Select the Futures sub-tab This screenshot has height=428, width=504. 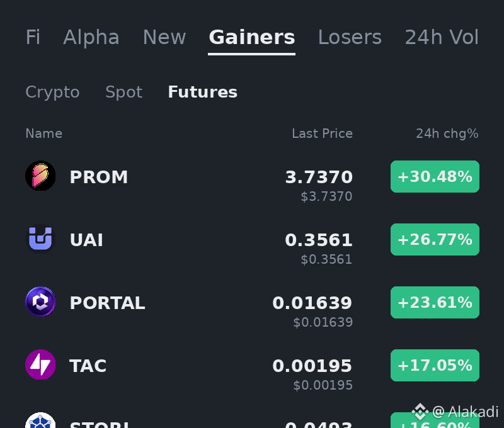pyautogui.click(x=202, y=92)
